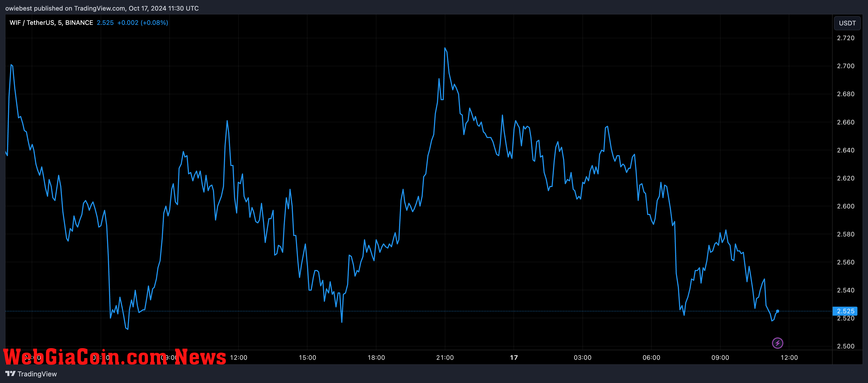Click the 12:00 time label at the far right
Image resolution: width=868 pixels, height=383 pixels.
(x=789, y=357)
